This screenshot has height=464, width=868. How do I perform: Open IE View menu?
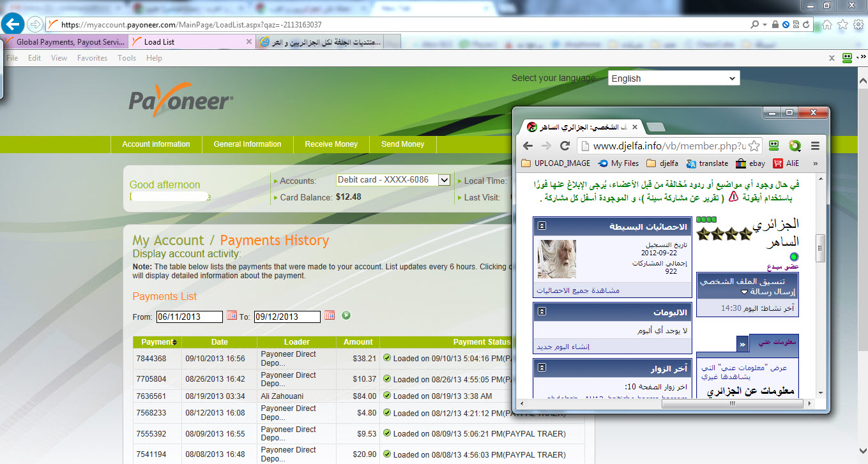[59, 57]
